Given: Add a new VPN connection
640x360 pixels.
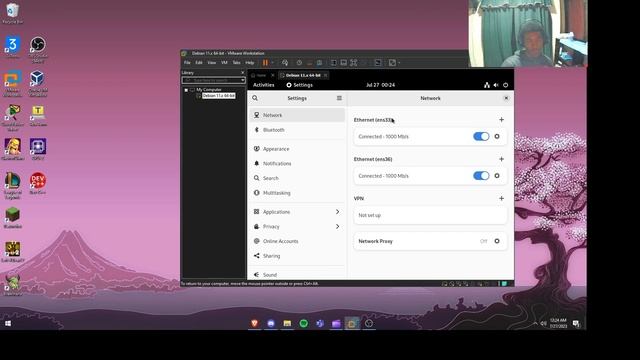Looking at the screenshot, I should 501,198.
